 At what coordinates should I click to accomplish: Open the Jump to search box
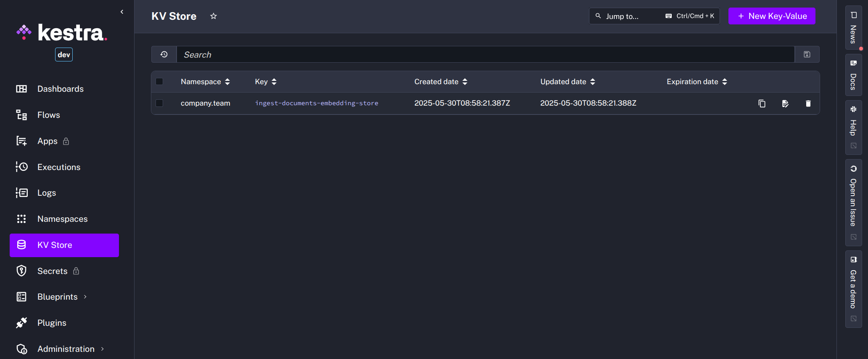pyautogui.click(x=654, y=16)
